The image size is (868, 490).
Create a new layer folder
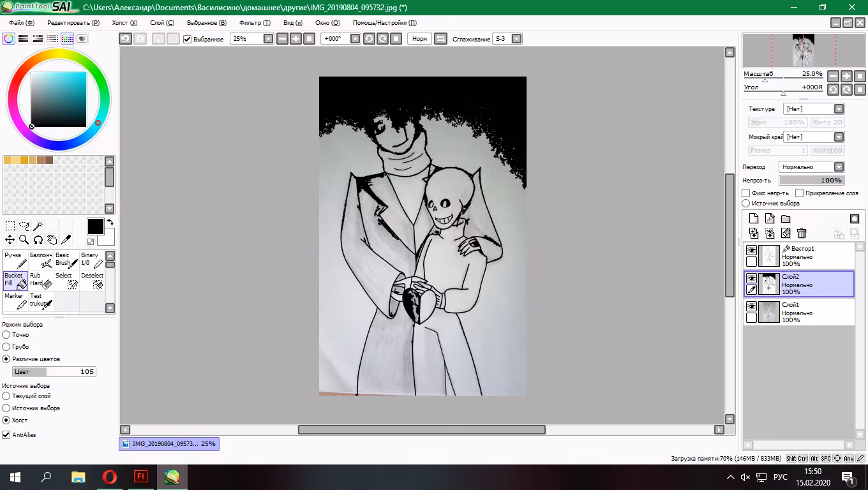786,219
